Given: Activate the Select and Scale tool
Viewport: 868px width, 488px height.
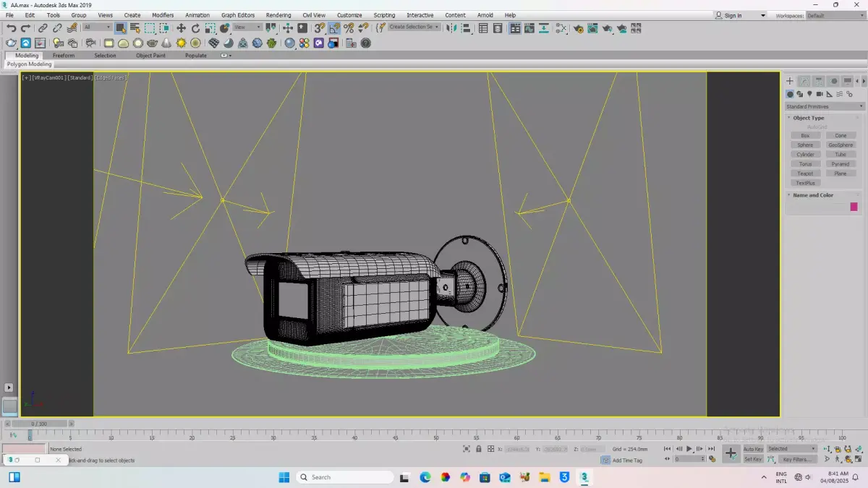Looking at the screenshot, I should click(210, 28).
